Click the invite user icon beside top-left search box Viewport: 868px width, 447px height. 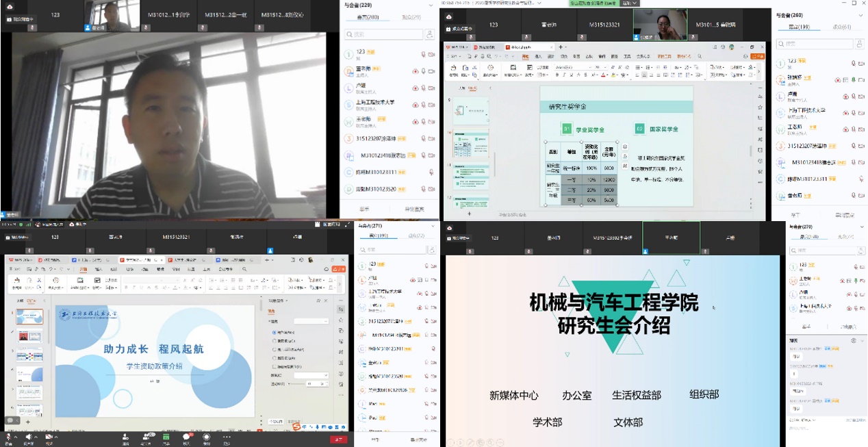pyautogui.click(x=429, y=34)
